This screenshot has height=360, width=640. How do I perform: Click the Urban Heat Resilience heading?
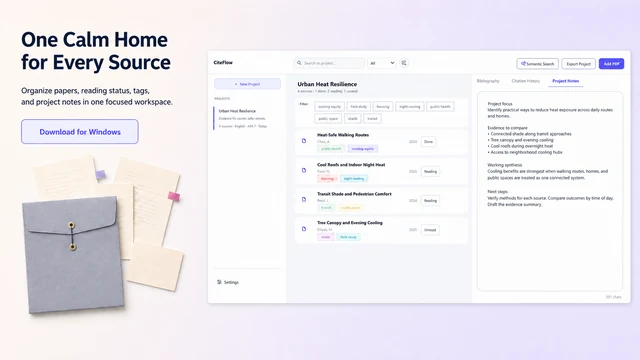(327, 84)
